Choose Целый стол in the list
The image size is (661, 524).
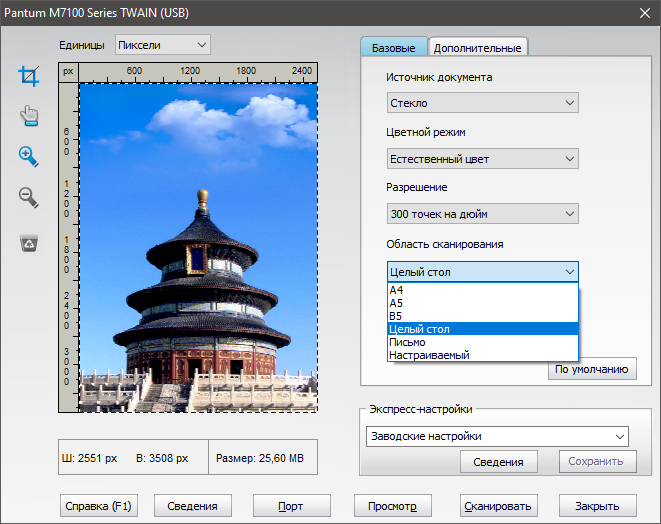(x=483, y=329)
